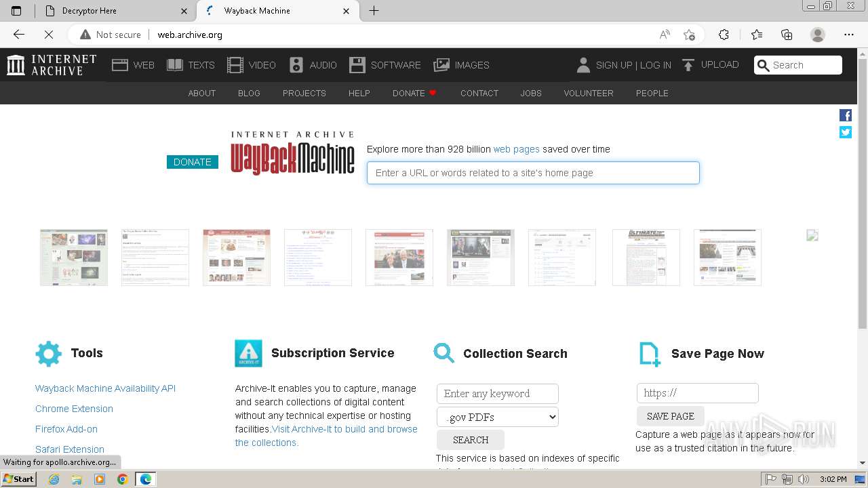This screenshot has width=868, height=488.
Task: Click the SEARCH button under Collection Search
Action: pyautogui.click(x=471, y=440)
